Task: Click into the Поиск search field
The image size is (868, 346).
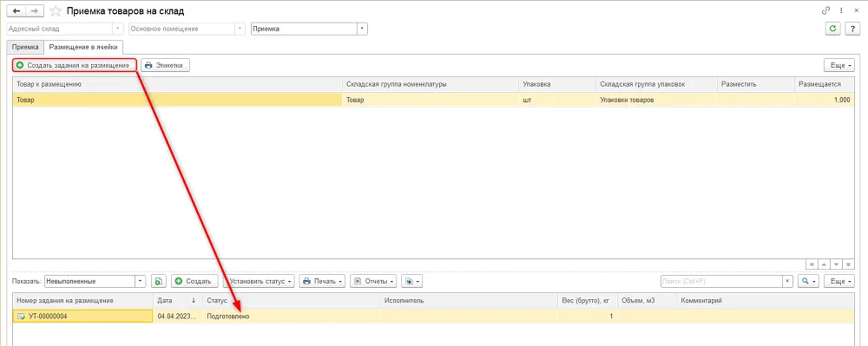Action: (x=721, y=281)
